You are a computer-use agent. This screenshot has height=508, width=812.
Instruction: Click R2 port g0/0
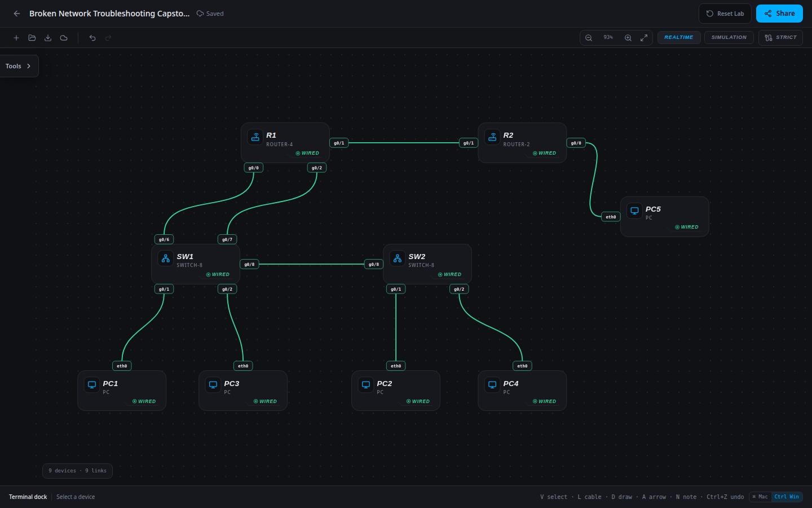click(x=576, y=143)
